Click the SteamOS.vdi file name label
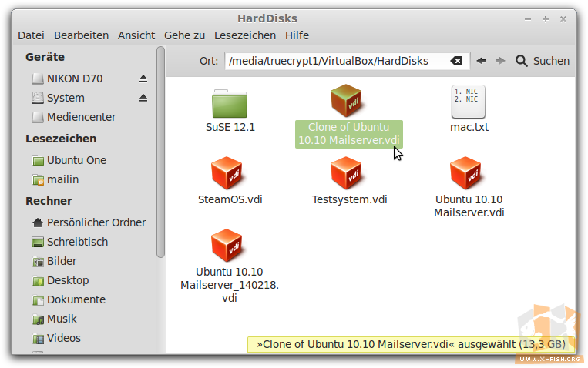Viewport: 588px width, 368px height. point(230,199)
